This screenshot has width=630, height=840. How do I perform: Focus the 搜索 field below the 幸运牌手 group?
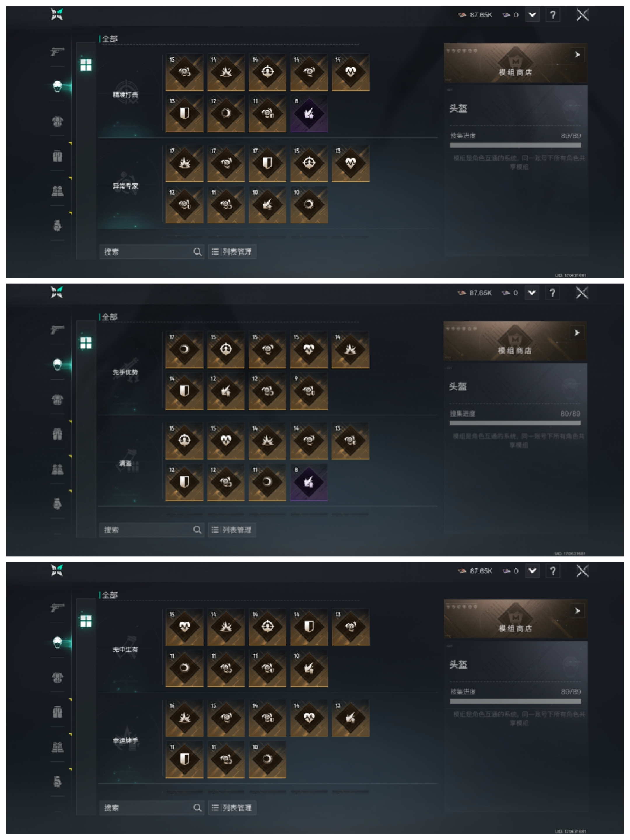[x=151, y=808]
